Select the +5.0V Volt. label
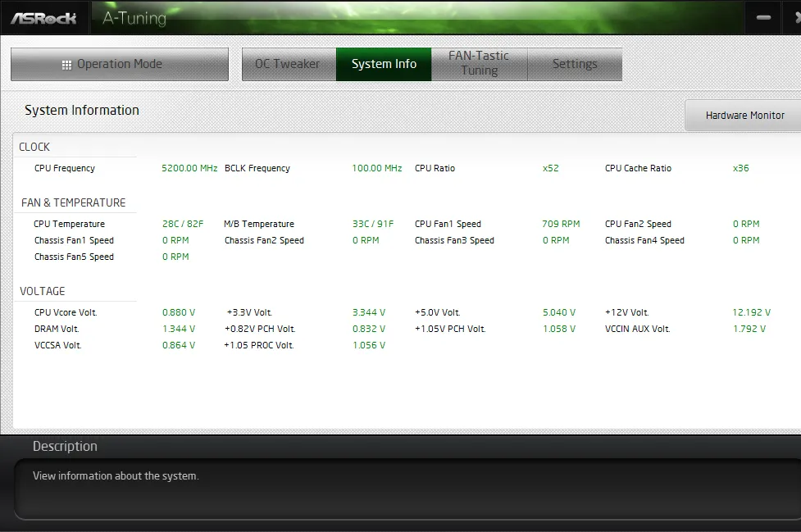 point(437,312)
